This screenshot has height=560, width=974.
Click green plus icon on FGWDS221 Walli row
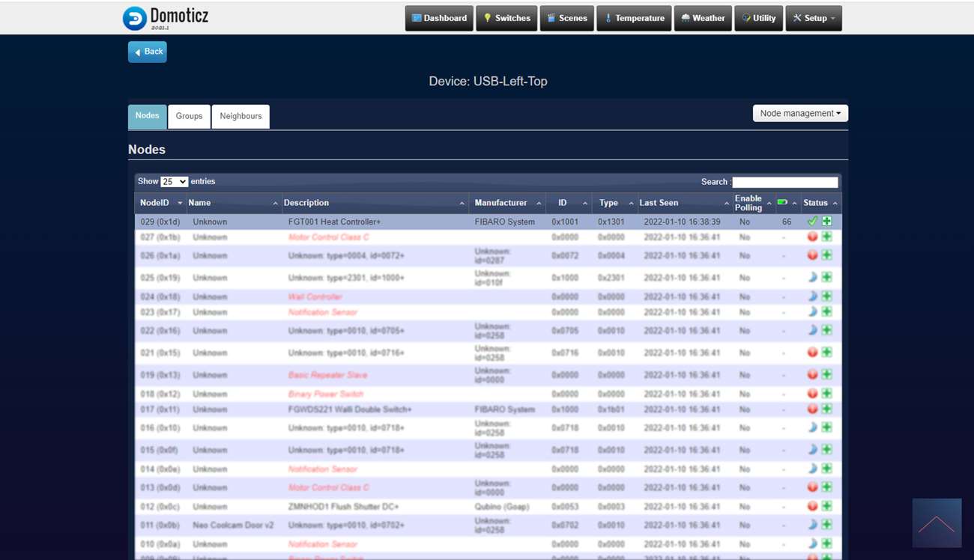coord(827,410)
